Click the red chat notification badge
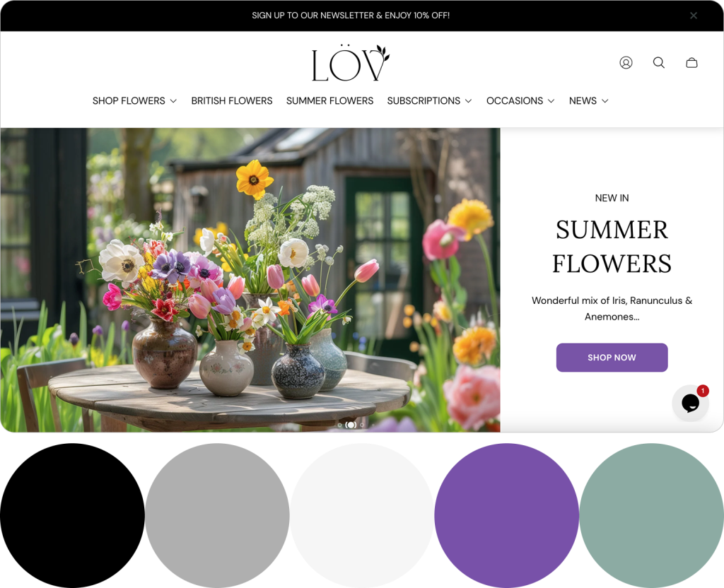 [x=703, y=391]
